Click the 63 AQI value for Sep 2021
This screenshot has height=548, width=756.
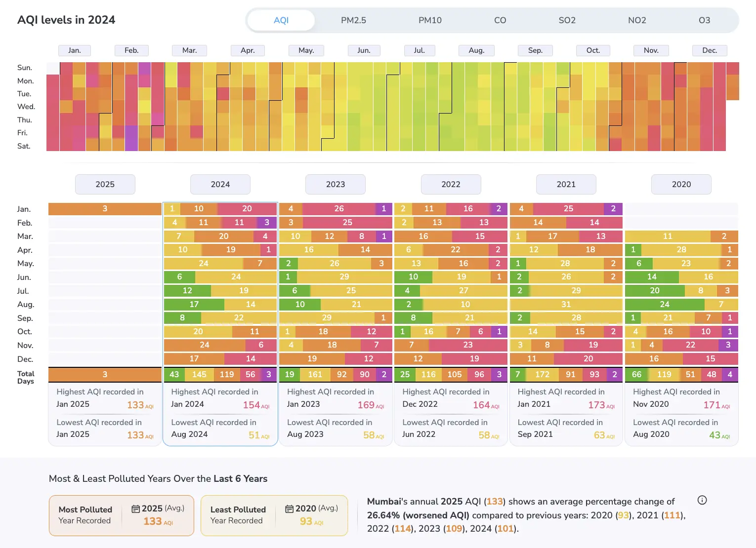604,435
